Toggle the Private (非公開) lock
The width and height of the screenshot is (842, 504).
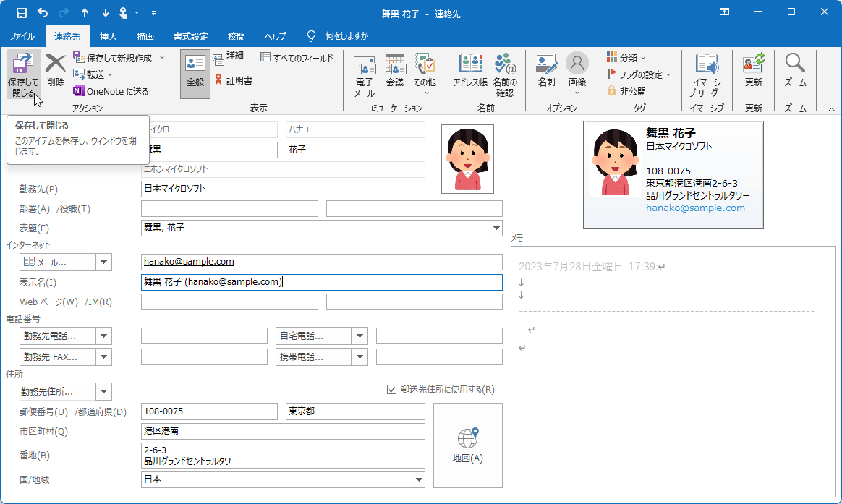click(626, 91)
